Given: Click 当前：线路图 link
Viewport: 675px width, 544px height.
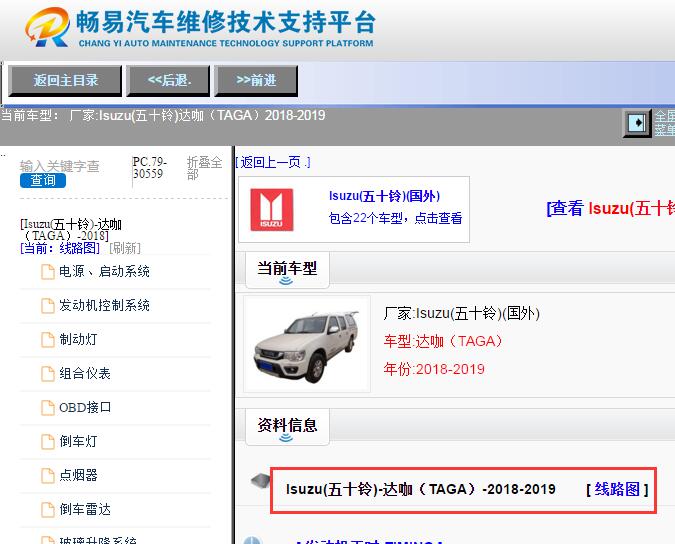Looking at the screenshot, I should coord(60,248).
